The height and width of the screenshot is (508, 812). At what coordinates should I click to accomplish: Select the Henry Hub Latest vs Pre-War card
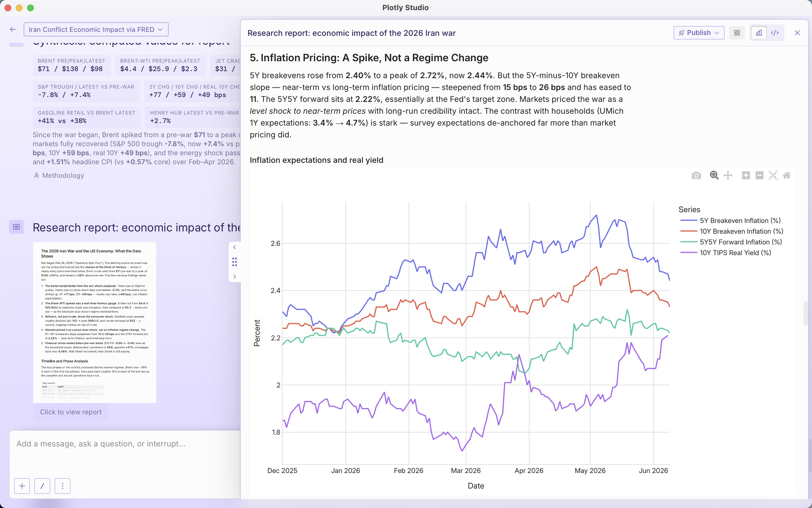tap(193, 117)
